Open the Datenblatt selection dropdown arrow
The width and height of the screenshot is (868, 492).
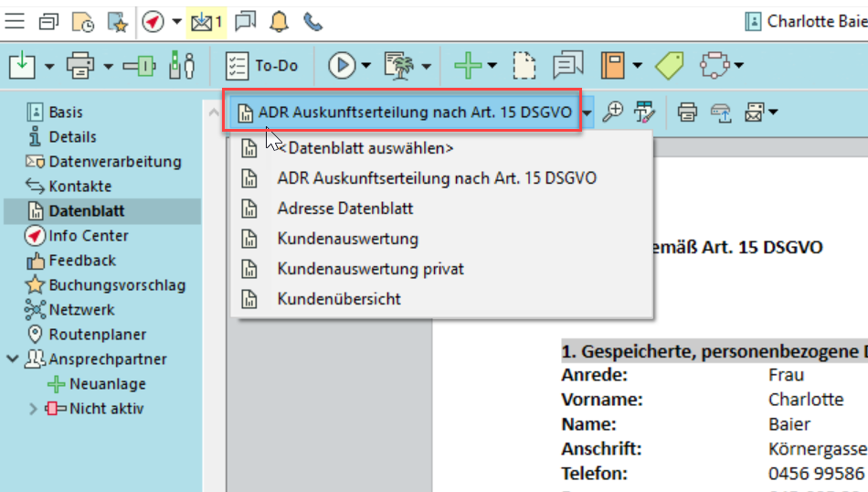pyautogui.click(x=587, y=112)
